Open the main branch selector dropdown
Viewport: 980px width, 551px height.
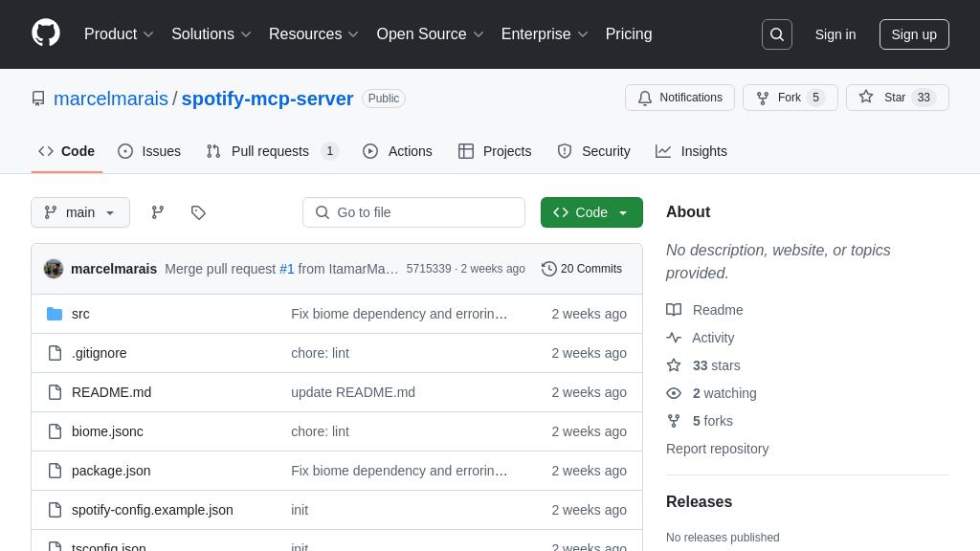pos(80,212)
